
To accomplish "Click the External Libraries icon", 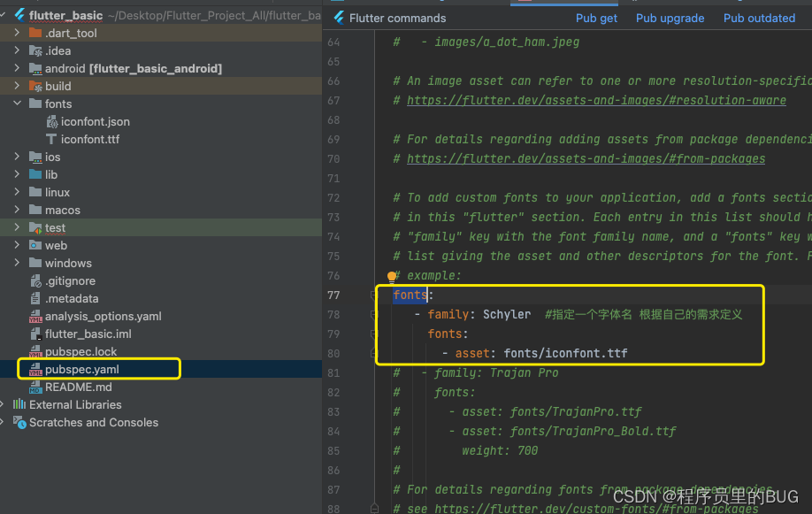I will click(19, 404).
